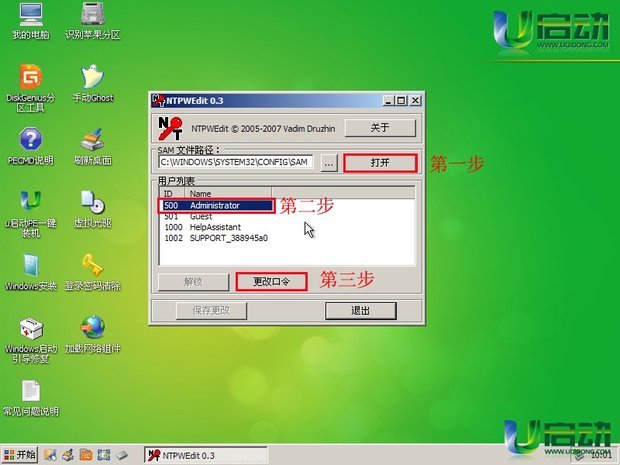
Task: Open the PECMD说明 help icon
Action: tap(30, 146)
